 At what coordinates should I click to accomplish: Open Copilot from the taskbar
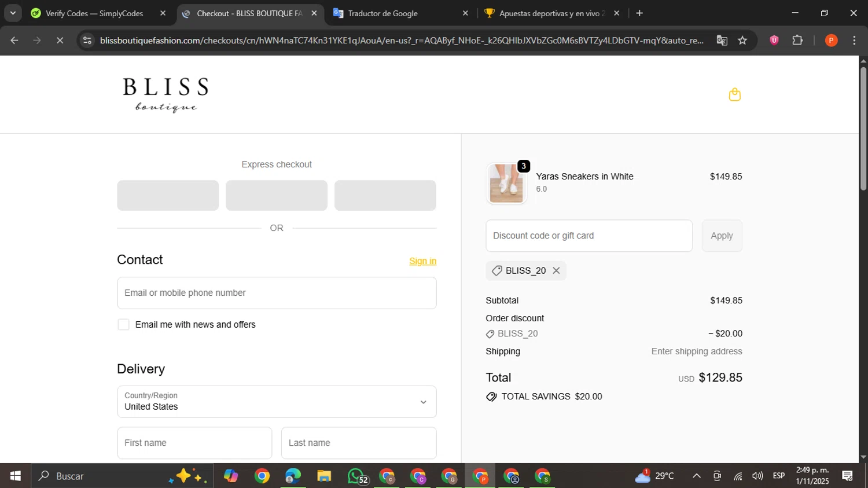(231, 476)
